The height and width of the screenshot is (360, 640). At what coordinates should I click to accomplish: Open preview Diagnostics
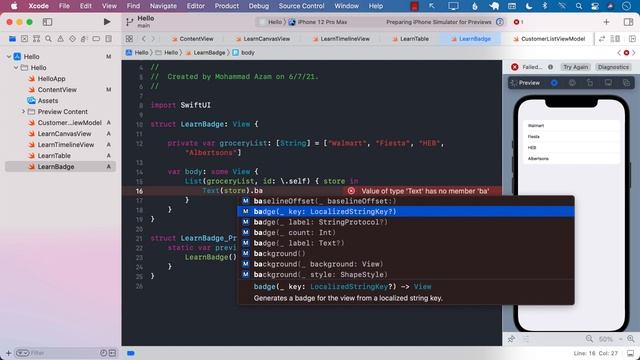[x=613, y=67]
